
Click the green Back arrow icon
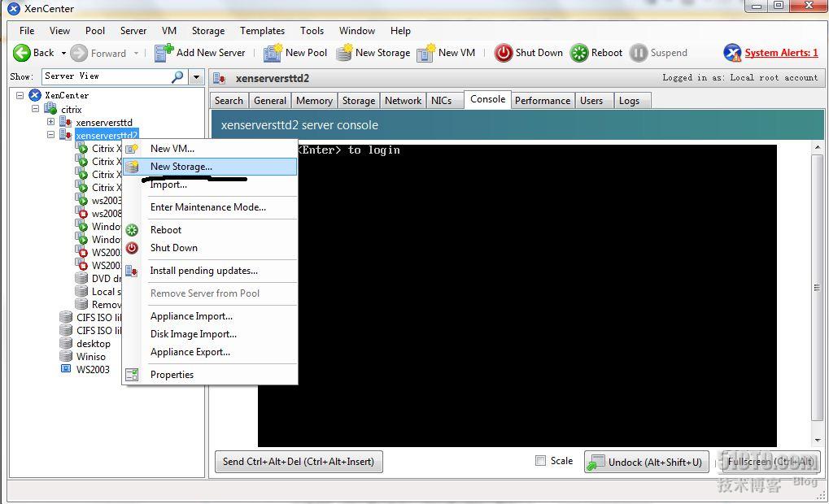(22, 53)
